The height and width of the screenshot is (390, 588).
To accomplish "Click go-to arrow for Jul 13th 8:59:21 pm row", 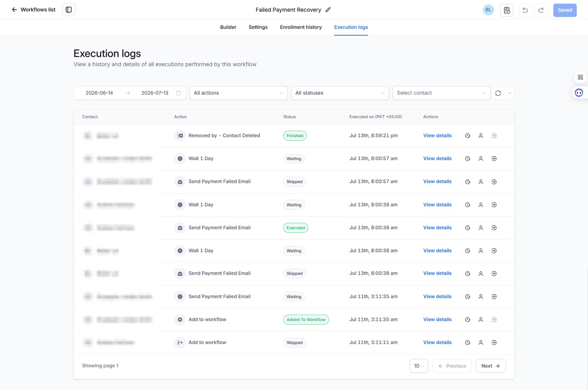I will point(494,136).
